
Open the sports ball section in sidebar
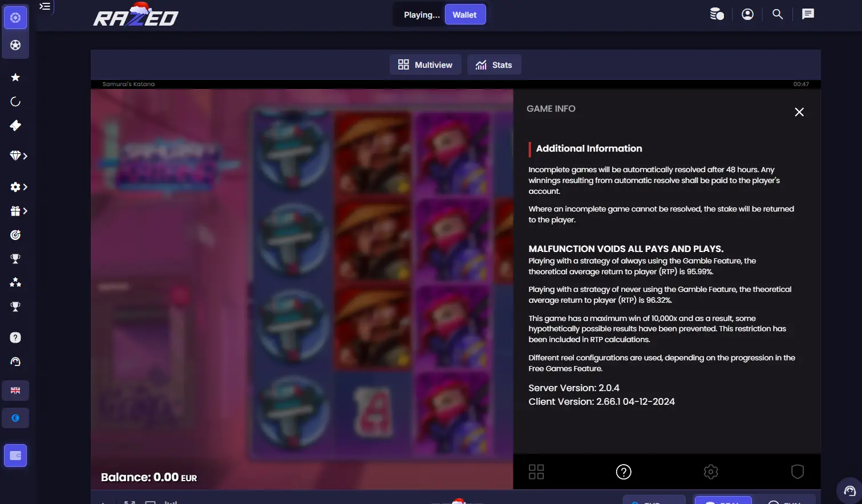click(15, 45)
